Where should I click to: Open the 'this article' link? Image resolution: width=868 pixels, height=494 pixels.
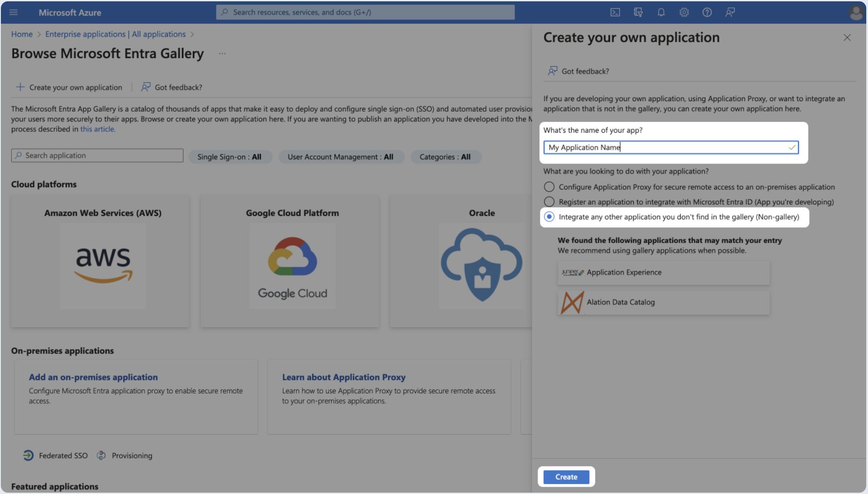pos(98,129)
